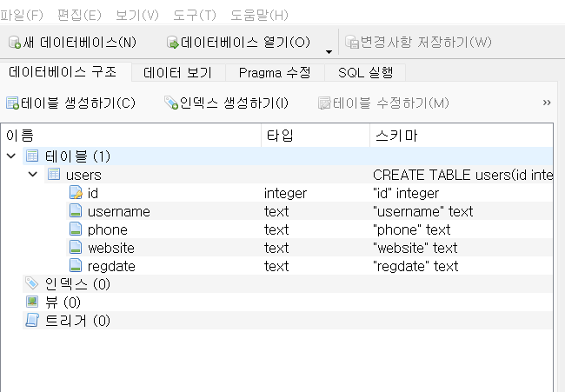Collapse the 테이블 (1) tree node
The width and height of the screenshot is (565, 392).
point(11,156)
